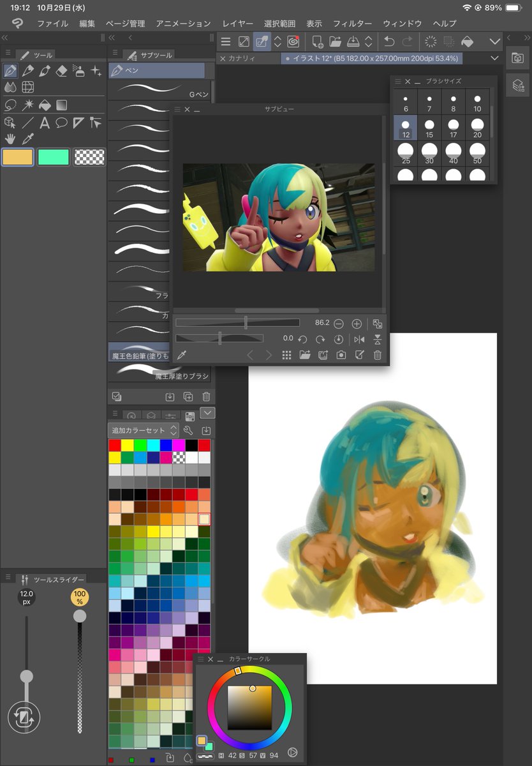Select the Operation object tool
Screen dimensions: 532x766
click(10, 122)
